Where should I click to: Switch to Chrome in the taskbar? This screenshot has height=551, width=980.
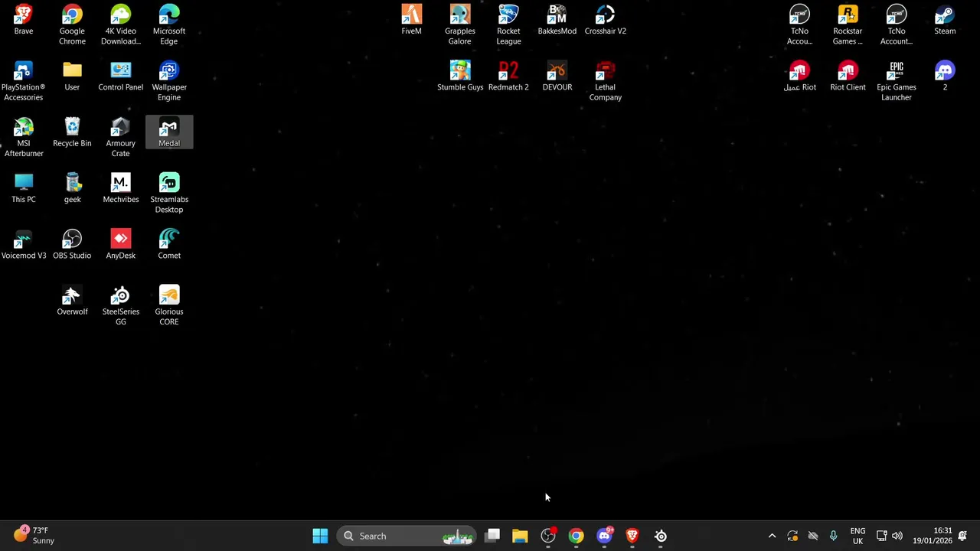(576, 536)
